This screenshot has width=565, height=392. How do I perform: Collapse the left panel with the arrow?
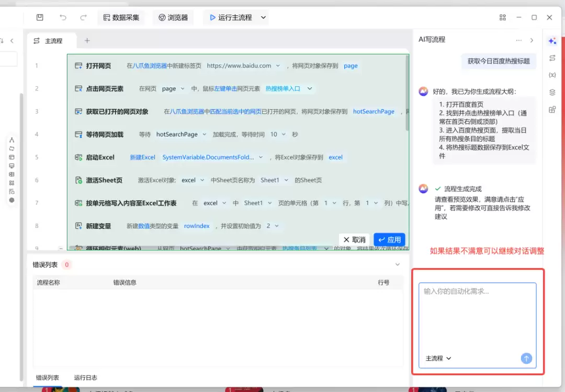[x=12, y=41]
